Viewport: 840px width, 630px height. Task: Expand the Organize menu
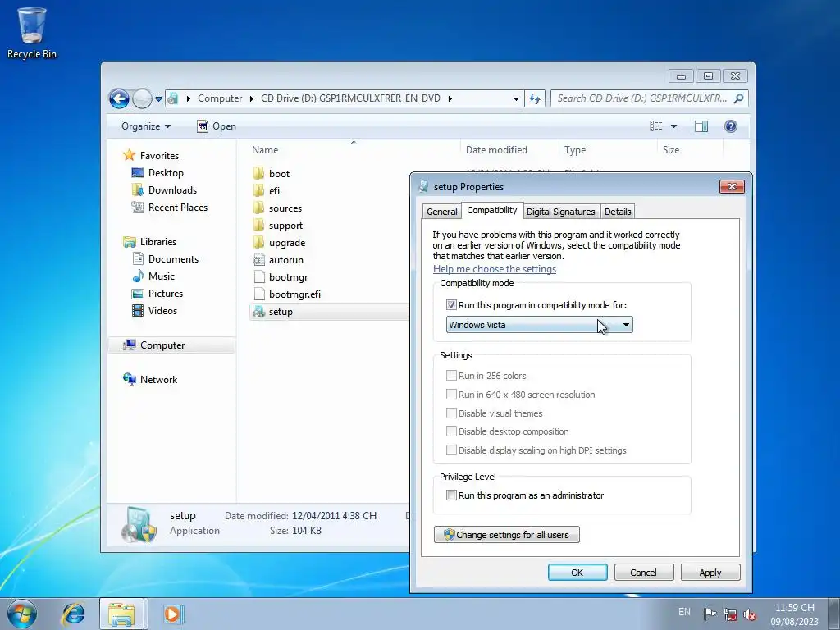pos(146,126)
